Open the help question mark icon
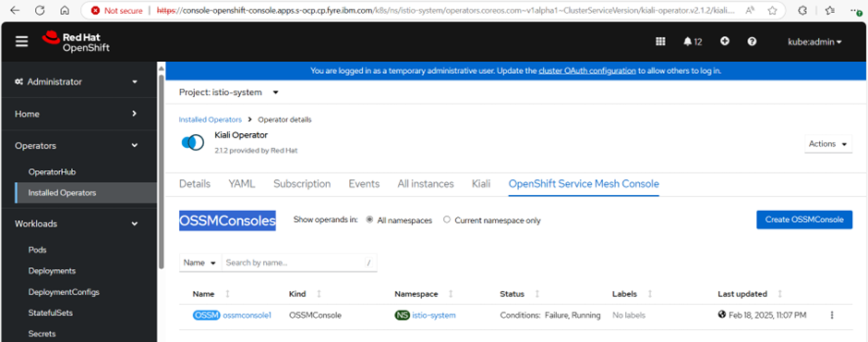This screenshot has width=868, height=342. point(752,42)
